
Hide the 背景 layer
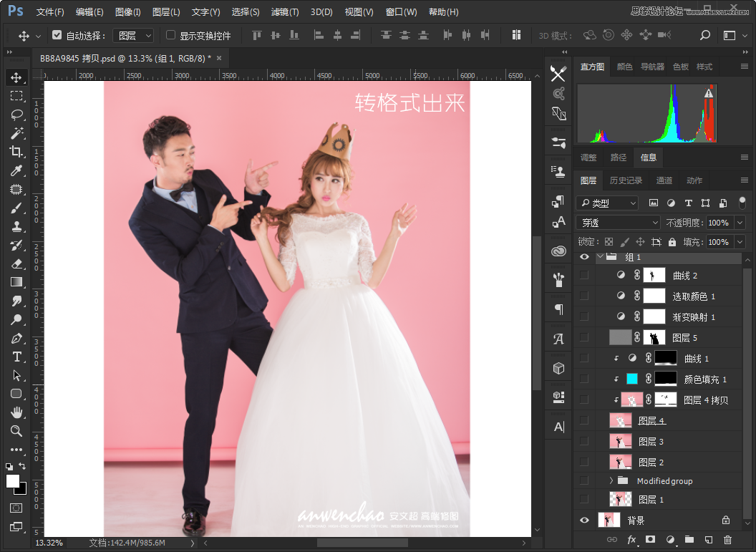pyautogui.click(x=584, y=519)
